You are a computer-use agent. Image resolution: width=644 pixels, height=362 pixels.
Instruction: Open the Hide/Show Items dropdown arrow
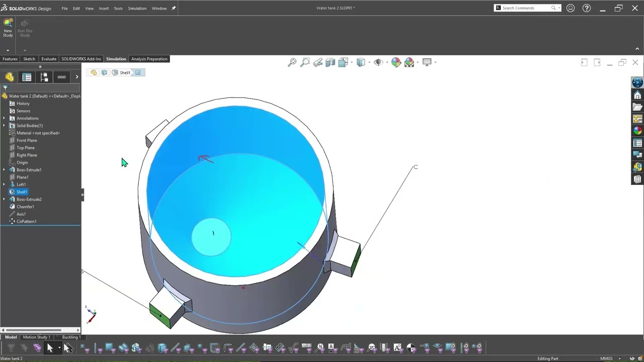386,62
